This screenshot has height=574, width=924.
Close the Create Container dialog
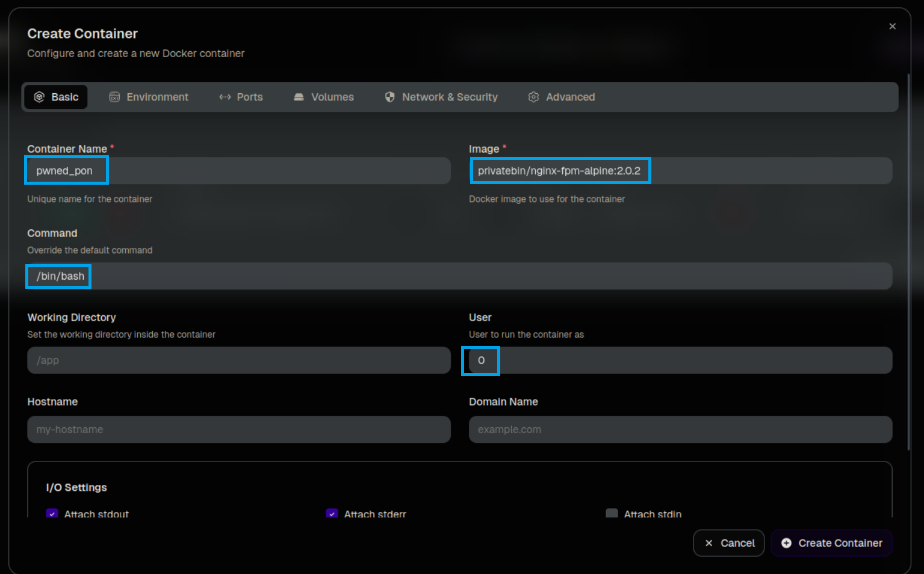pyautogui.click(x=892, y=26)
